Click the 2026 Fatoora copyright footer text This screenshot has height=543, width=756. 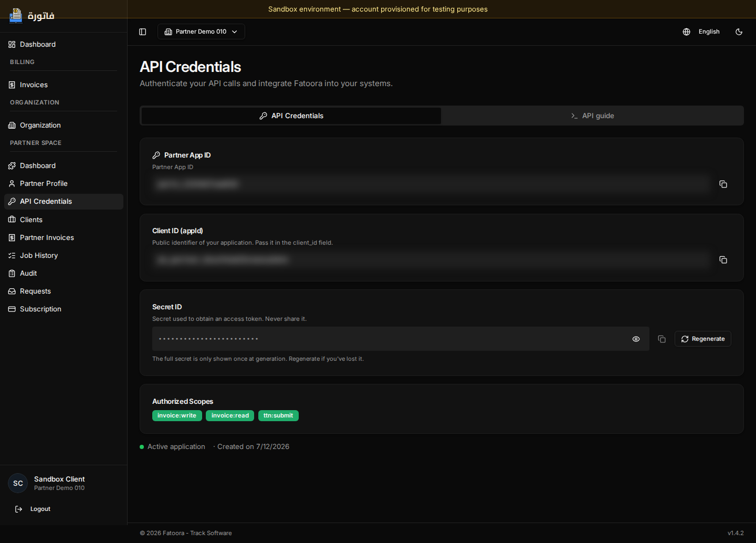tap(186, 533)
